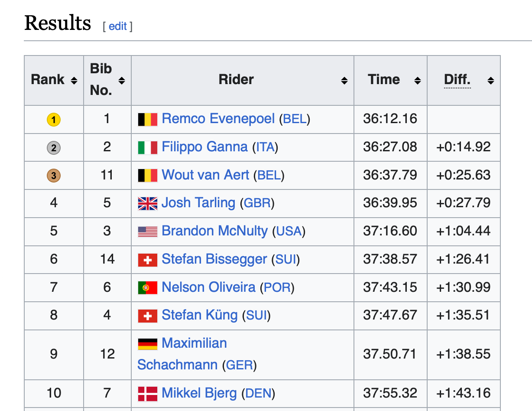
Task: Click the German flag by Maximilian Schachmann
Action: click(x=148, y=344)
